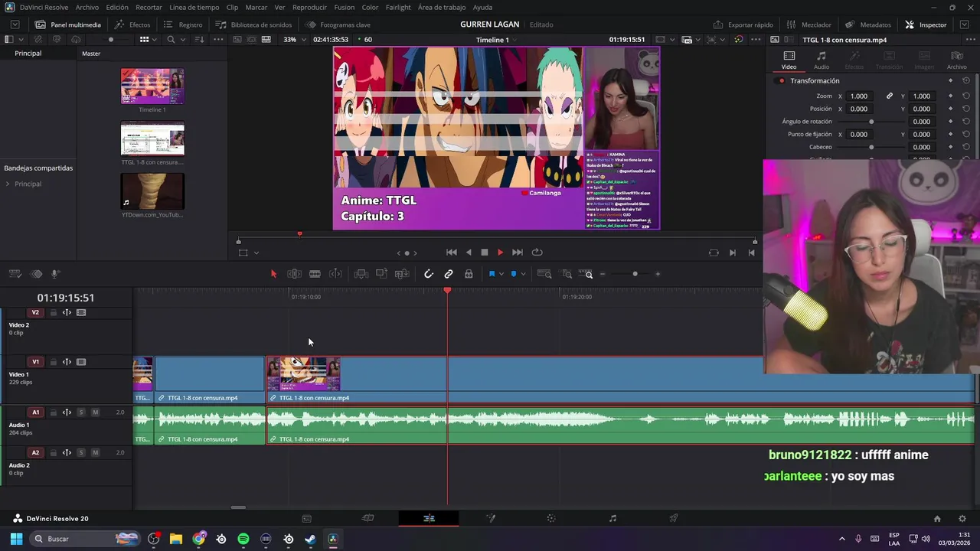
Task: Switch to Inspector Archivo tab
Action: point(956,60)
